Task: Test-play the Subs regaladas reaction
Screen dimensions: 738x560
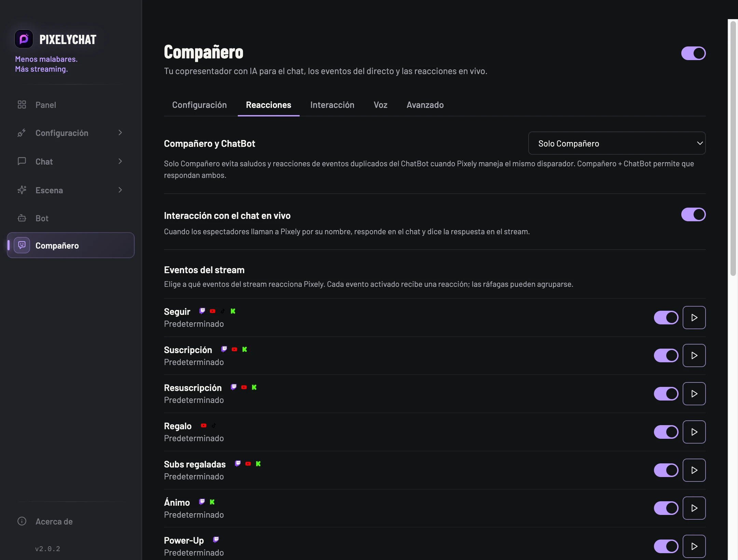Action: coord(694,470)
